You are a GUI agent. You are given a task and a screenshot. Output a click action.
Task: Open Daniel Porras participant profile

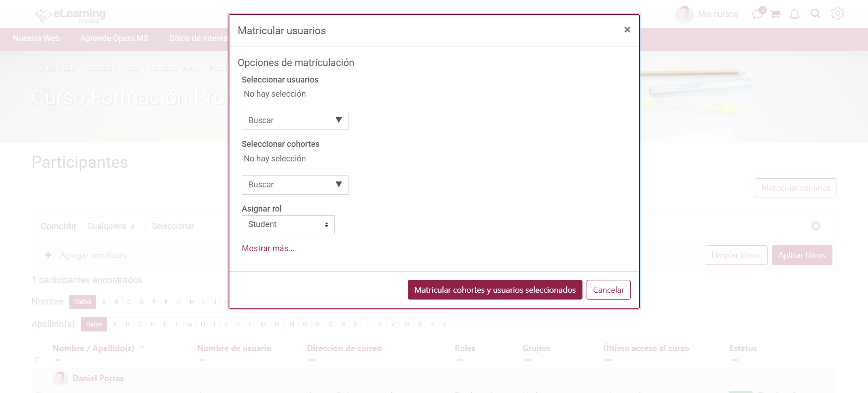[x=98, y=378]
